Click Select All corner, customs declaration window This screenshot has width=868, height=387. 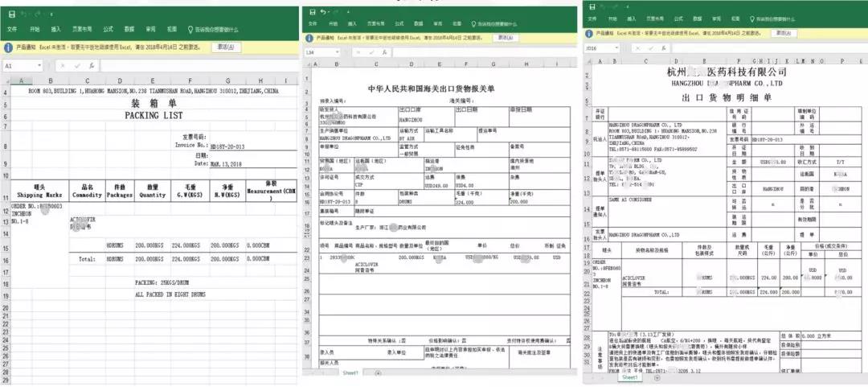click(x=309, y=64)
